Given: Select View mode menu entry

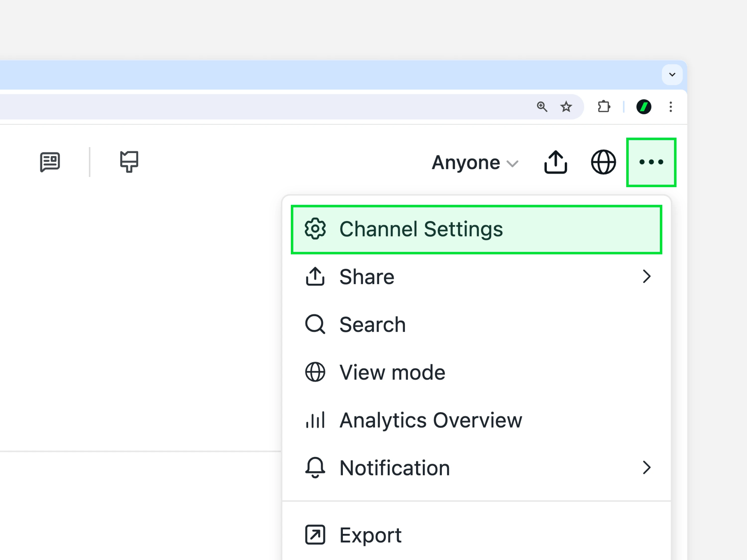Looking at the screenshot, I should (476, 372).
